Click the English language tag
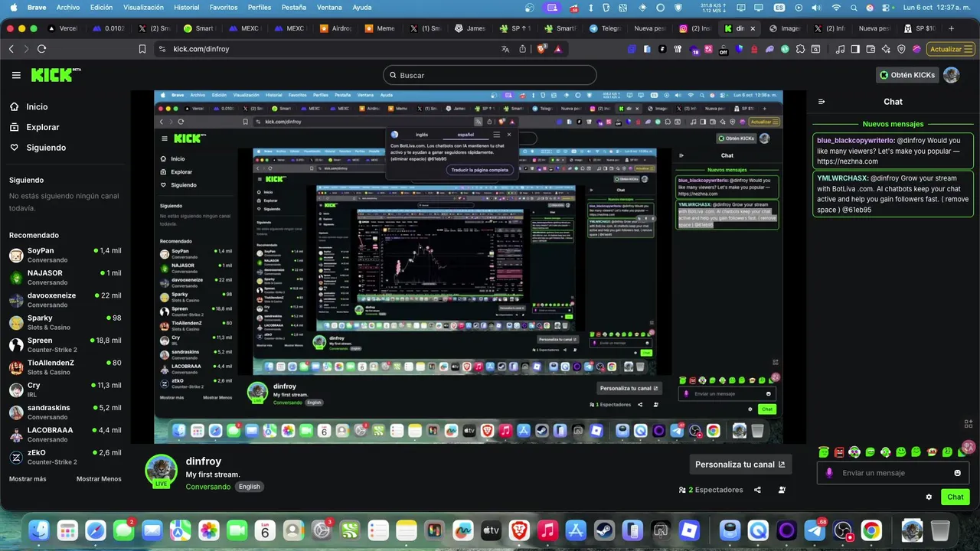 [x=249, y=487]
